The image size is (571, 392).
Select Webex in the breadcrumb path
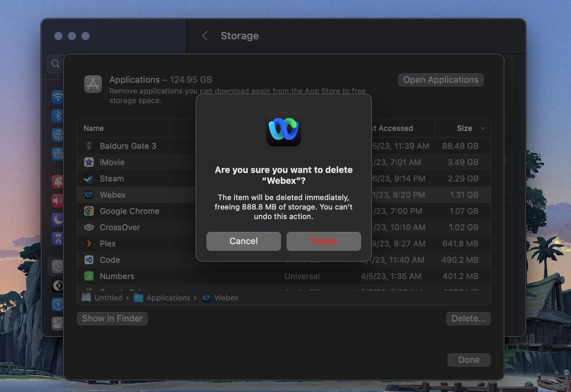tap(226, 298)
